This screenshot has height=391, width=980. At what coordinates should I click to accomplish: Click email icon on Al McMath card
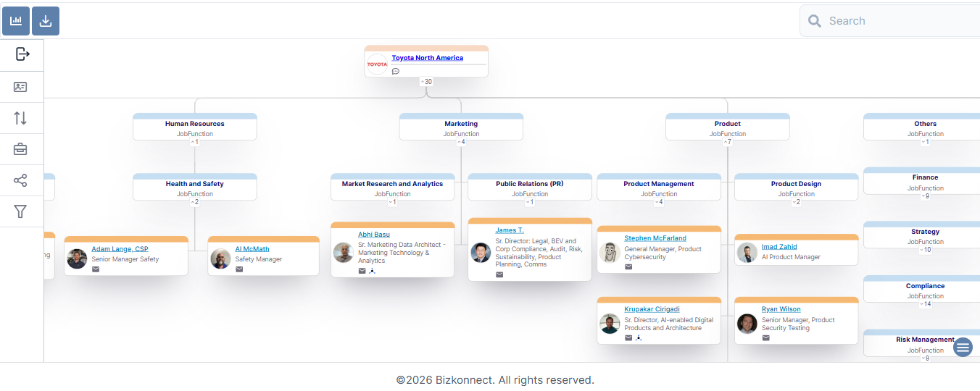point(239,269)
